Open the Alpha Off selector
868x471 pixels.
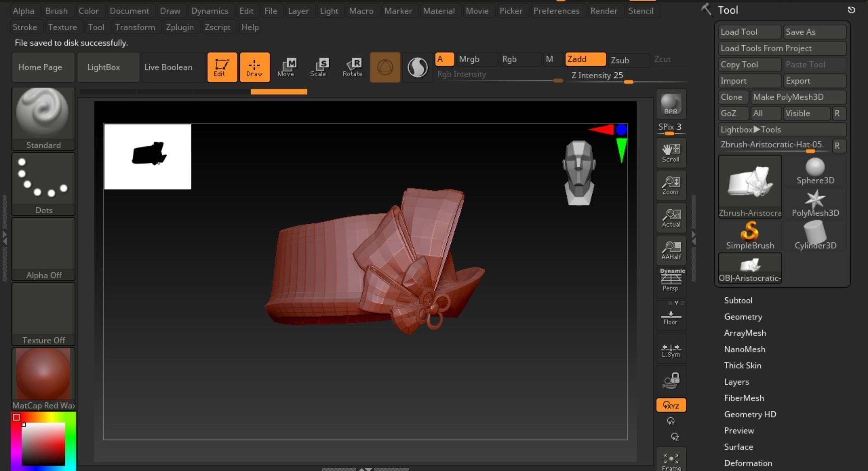[x=43, y=249]
